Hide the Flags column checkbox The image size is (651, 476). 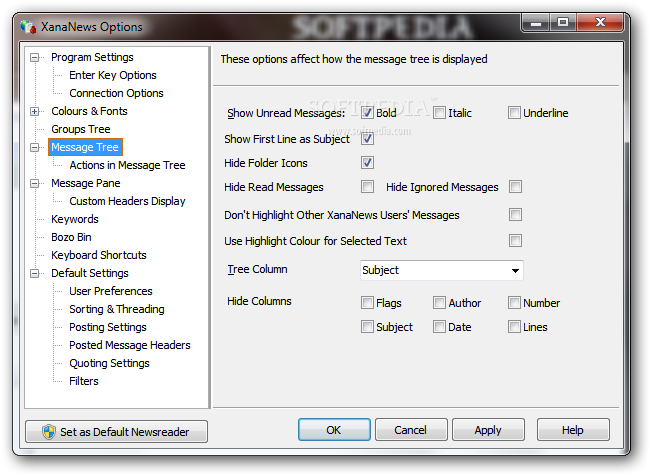[x=367, y=302]
